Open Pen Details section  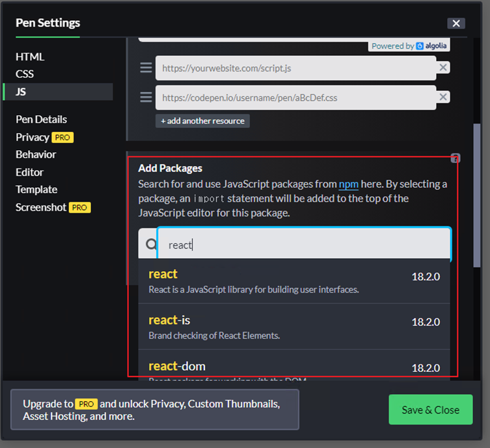click(x=41, y=119)
